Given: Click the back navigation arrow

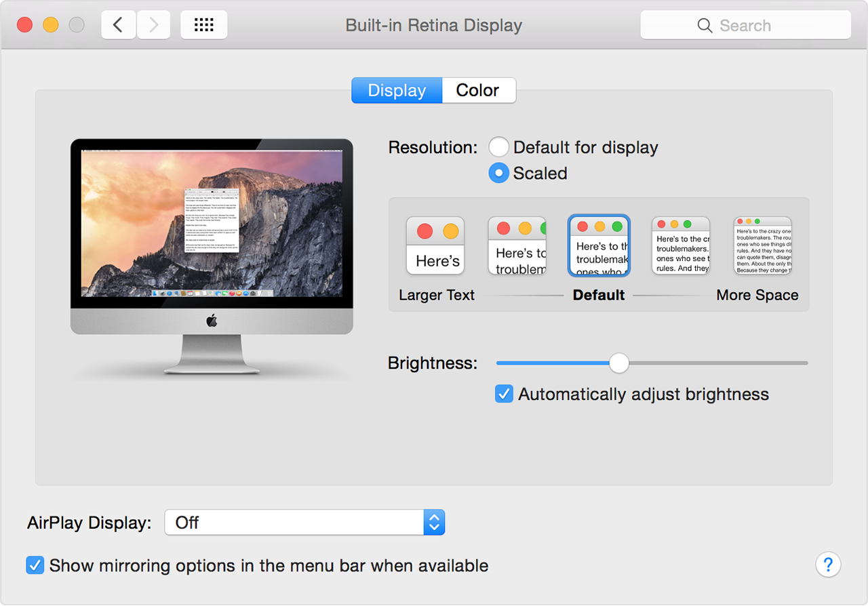Looking at the screenshot, I should pyautogui.click(x=118, y=24).
